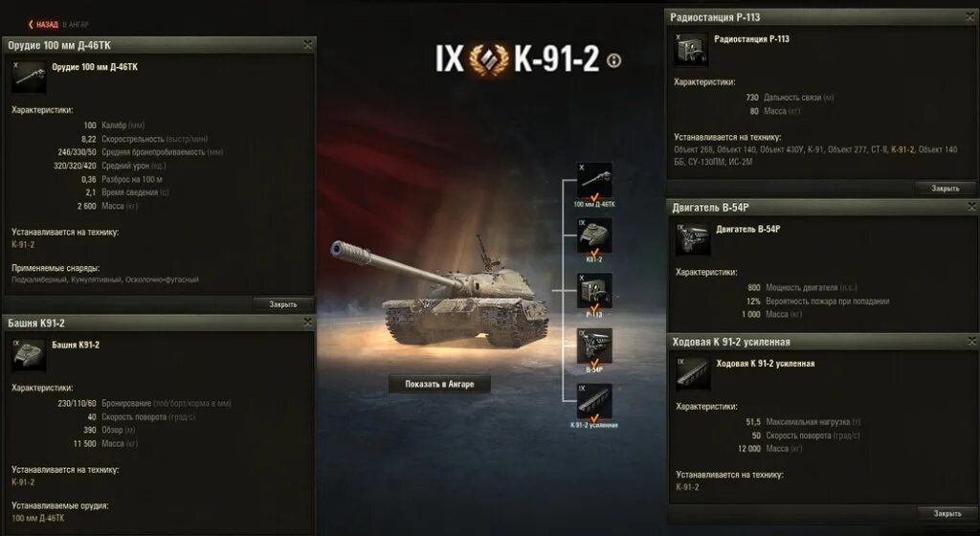
Task: Click Показать в Ангаре button
Action: tap(439, 384)
